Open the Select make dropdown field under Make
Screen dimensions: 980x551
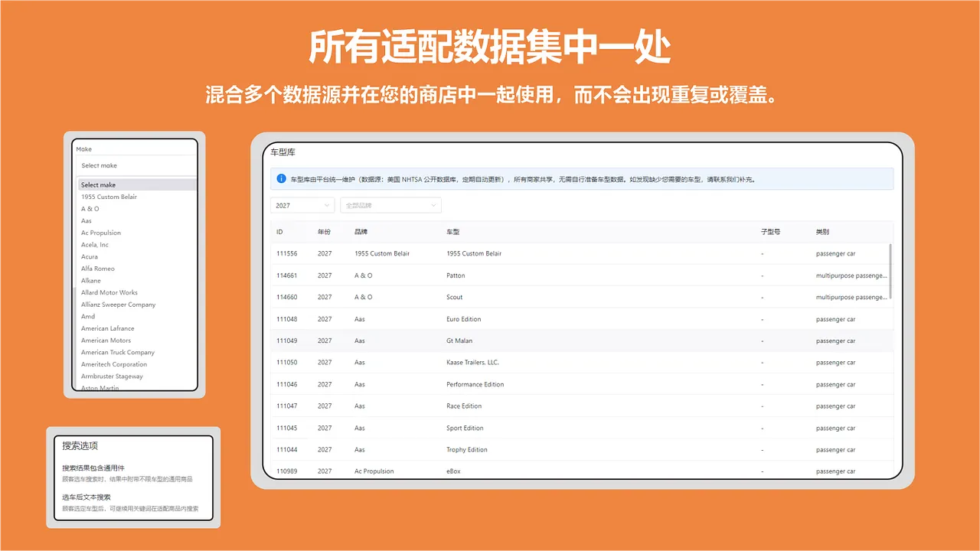137,165
